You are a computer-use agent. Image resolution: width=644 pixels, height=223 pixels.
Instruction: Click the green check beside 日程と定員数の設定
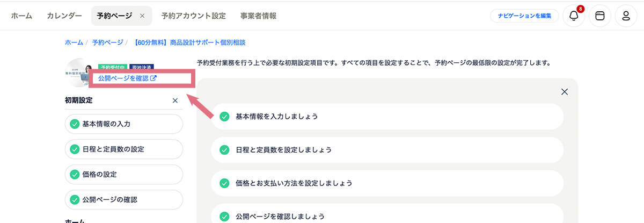[x=75, y=149]
